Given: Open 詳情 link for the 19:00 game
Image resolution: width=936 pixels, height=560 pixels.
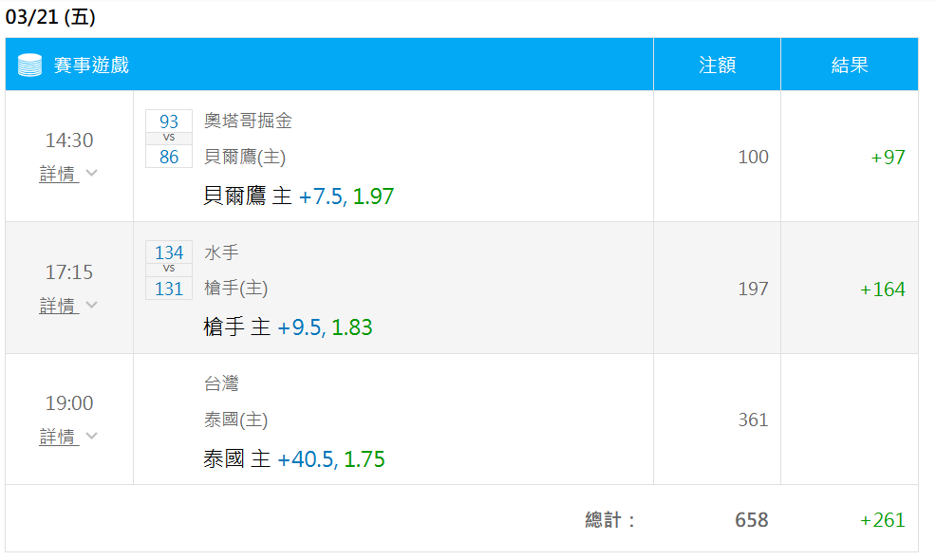Looking at the screenshot, I should [59, 437].
